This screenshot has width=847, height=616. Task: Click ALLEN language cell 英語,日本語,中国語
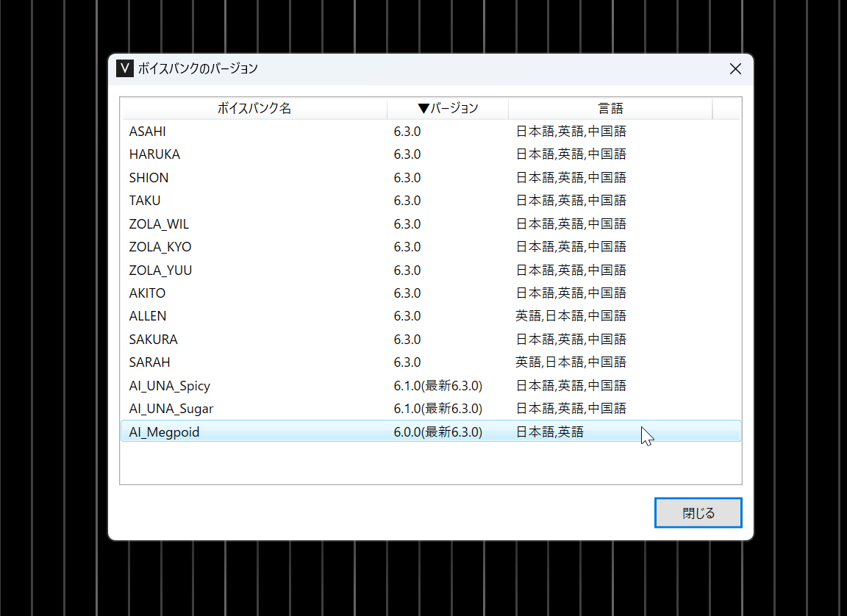click(x=571, y=316)
